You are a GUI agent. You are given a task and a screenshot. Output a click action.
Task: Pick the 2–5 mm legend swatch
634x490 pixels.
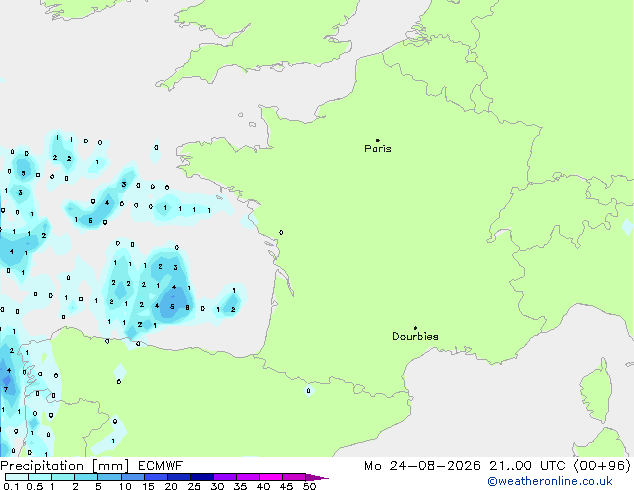click(x=86, y=477)
